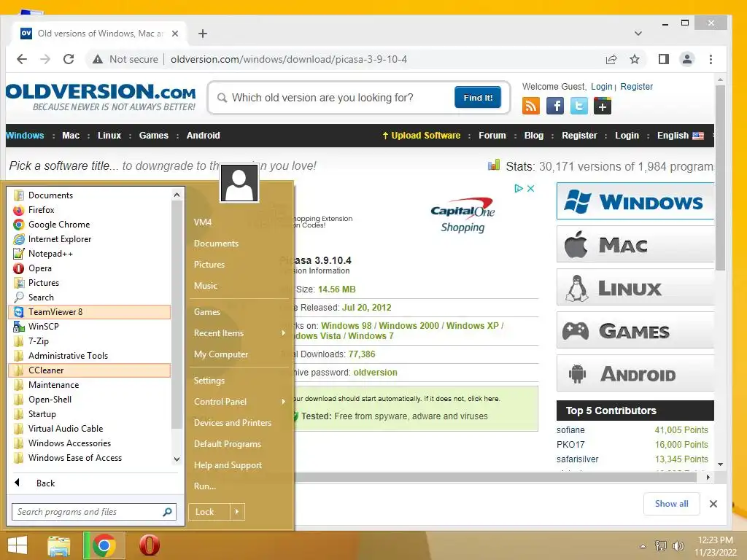This screenshot has width=747, height=560.
Task: Click the page horizontal scrollbar right arrow
Action: click(708, 477)
